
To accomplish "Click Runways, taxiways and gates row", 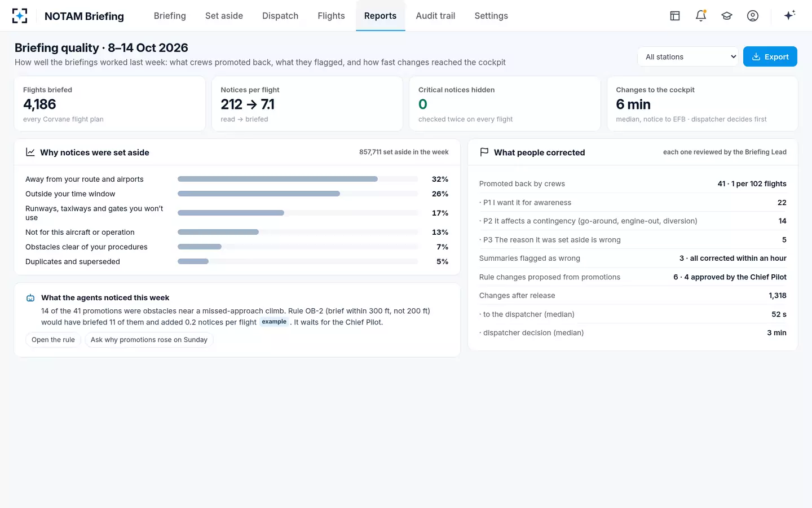I will tap(237, 213).
